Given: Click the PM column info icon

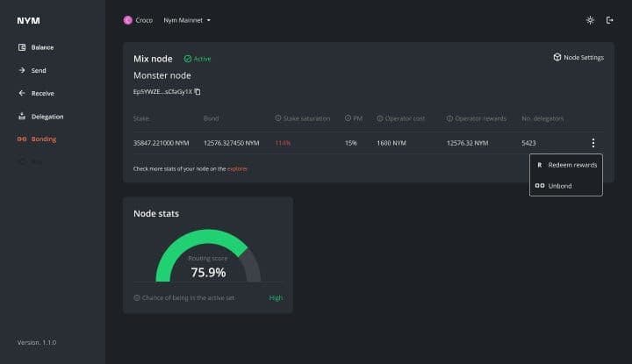Looking at the screenshot, I should pos(348,118).
